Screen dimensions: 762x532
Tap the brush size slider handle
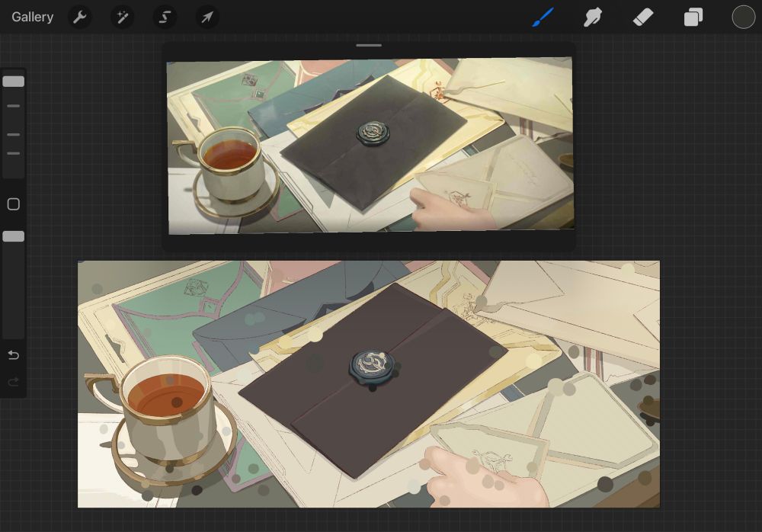[x=13, y=81]
